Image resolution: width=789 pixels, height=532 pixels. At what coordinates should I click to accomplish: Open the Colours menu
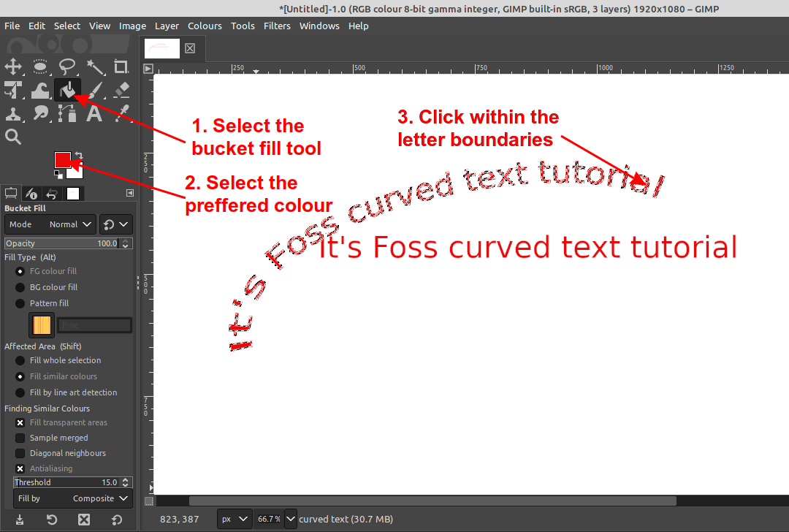coord(205,26)
